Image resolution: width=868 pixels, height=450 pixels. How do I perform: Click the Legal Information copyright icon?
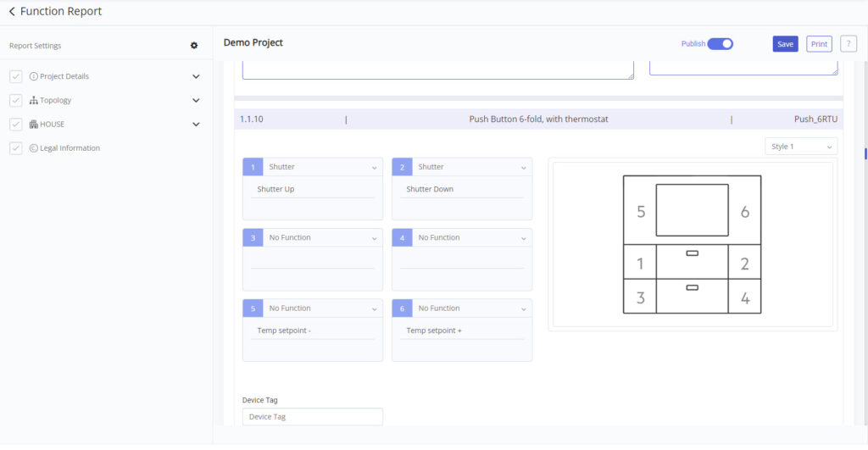(x=33, y=147)
